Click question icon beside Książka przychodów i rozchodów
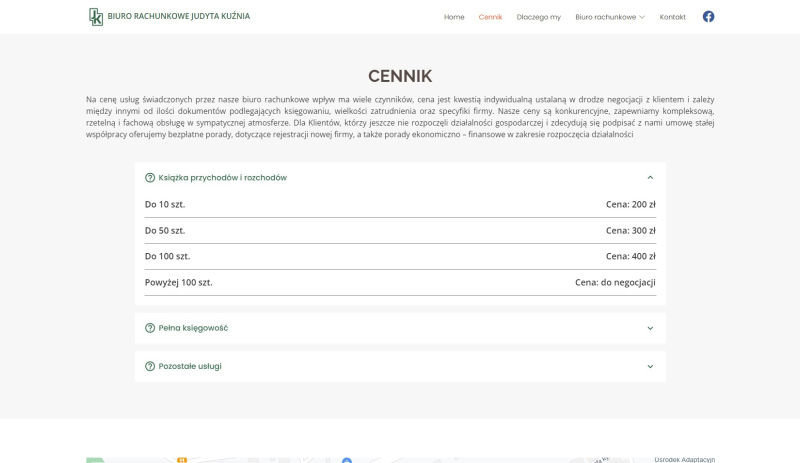 point(150,178)
